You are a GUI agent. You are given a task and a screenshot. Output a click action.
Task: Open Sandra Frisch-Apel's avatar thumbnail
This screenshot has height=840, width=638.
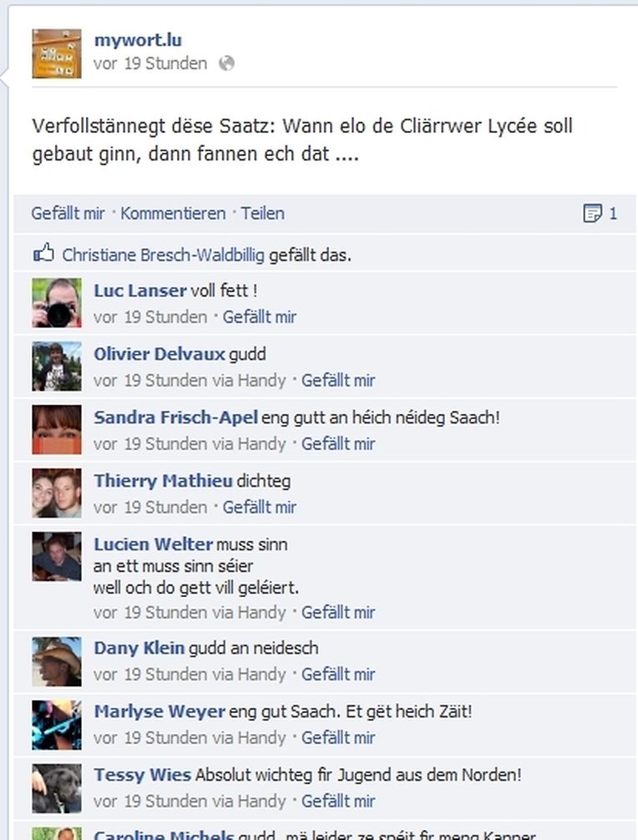click(x=57, y=430)
